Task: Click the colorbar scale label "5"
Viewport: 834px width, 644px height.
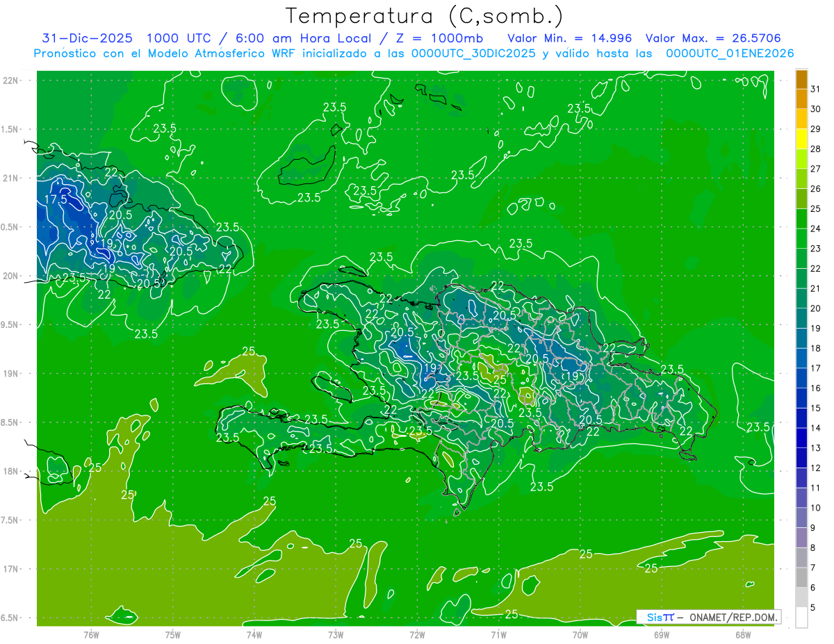Action: [x=813, y=607]
